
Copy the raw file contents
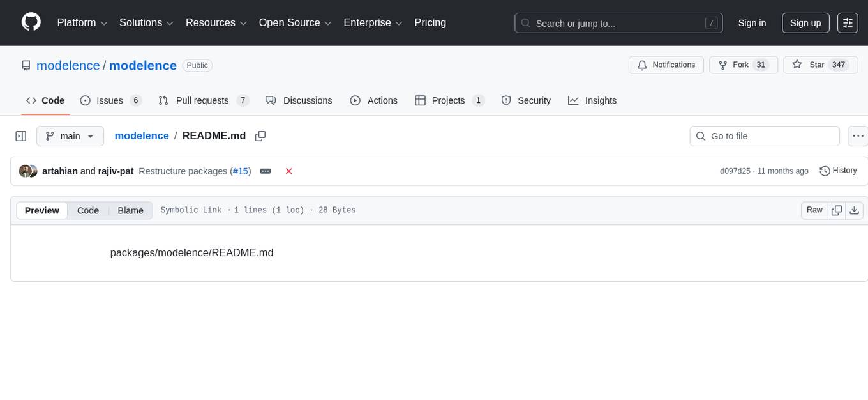coord(836,210)
